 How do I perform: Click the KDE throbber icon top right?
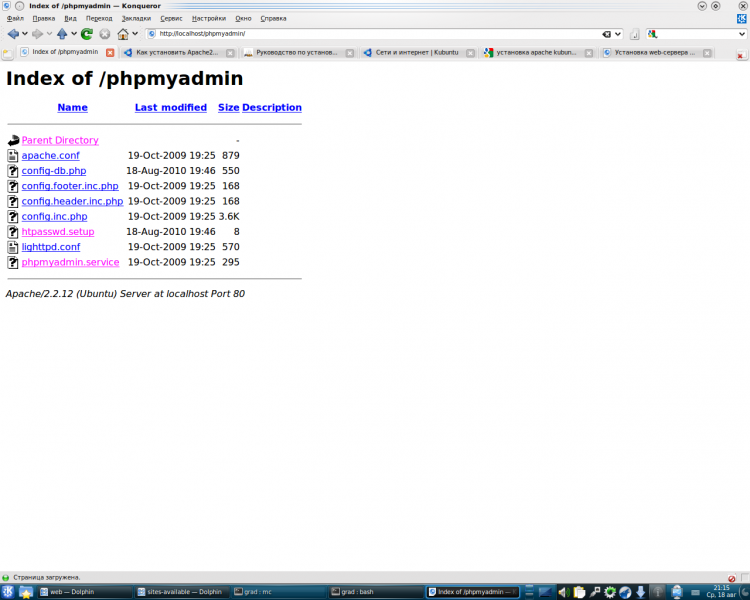coord(742,19)
